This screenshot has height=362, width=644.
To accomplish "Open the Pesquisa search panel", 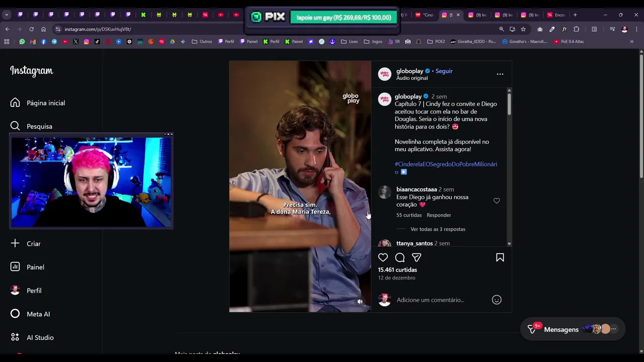I will (31, 126).
